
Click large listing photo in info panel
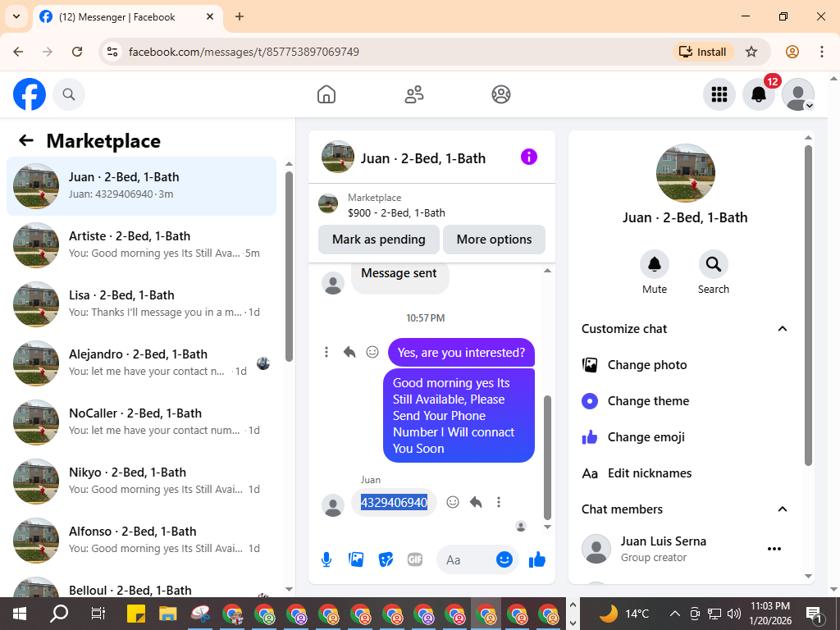[x=685, y=173]
